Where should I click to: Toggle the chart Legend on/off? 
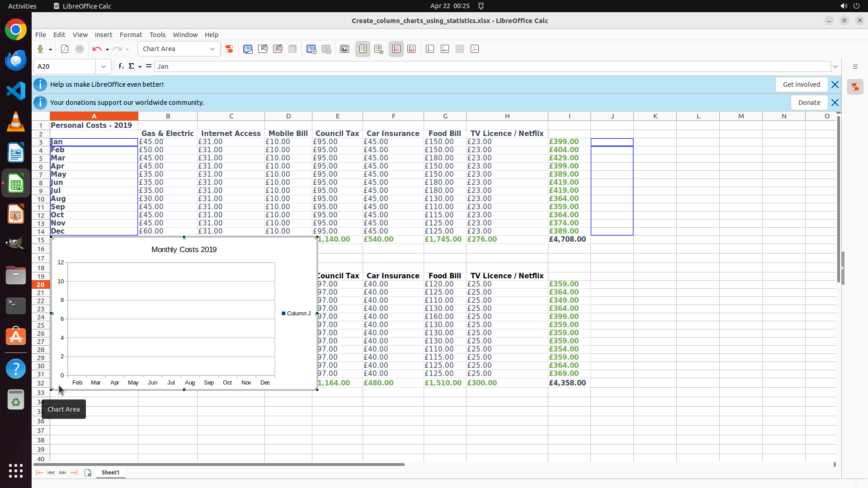pos(363,49)
